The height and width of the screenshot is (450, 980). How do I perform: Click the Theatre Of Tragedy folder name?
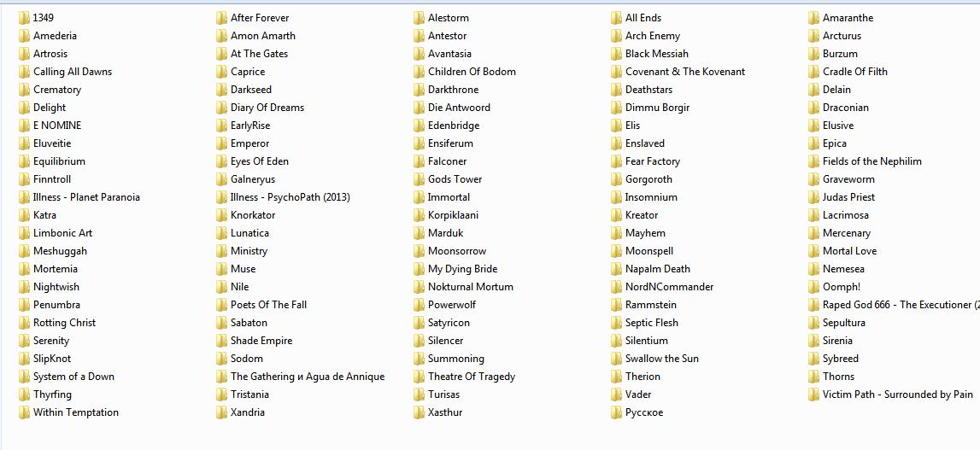(472, 377)
